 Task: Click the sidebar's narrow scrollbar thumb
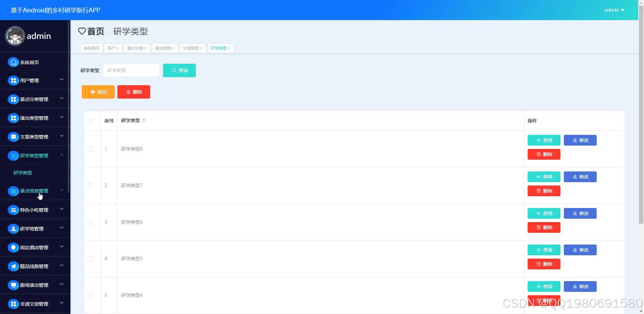69,107
